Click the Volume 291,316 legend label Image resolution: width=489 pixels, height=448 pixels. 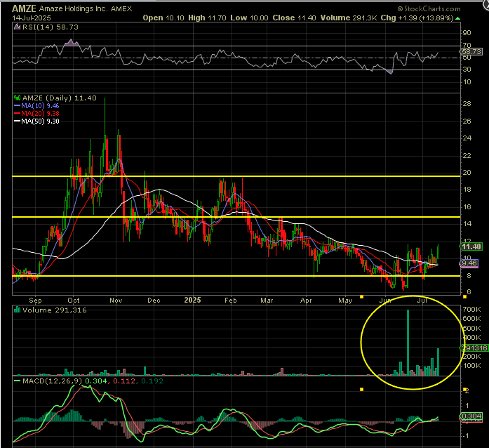pyautogui.click(x=54, y=310)
